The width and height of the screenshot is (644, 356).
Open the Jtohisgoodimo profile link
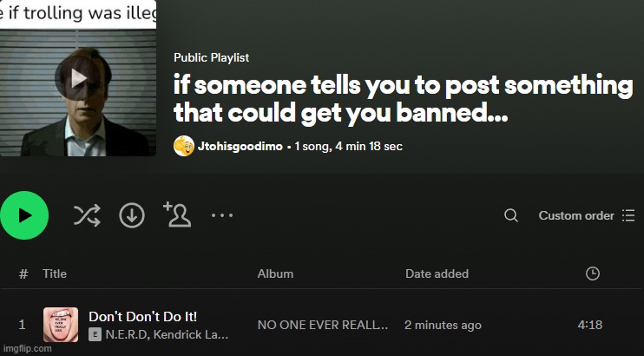(240, 147)
